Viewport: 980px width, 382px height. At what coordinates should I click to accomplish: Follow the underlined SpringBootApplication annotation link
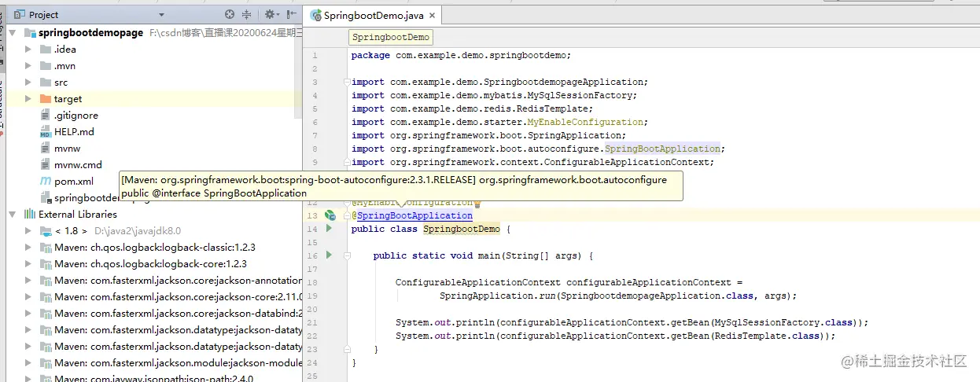(x=414, y=215)
